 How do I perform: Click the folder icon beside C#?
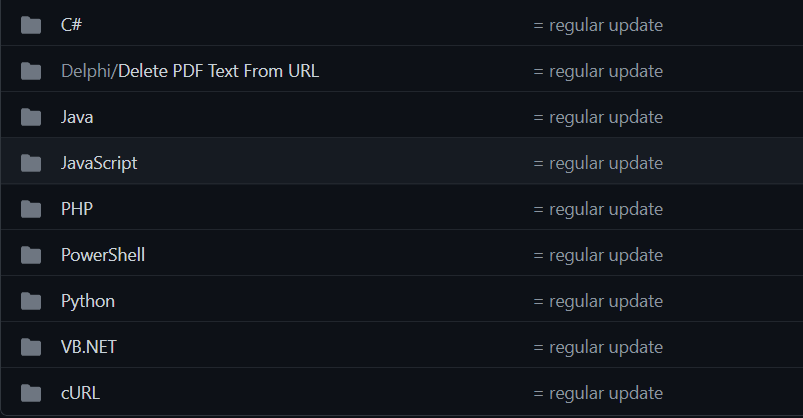point(31,25)
